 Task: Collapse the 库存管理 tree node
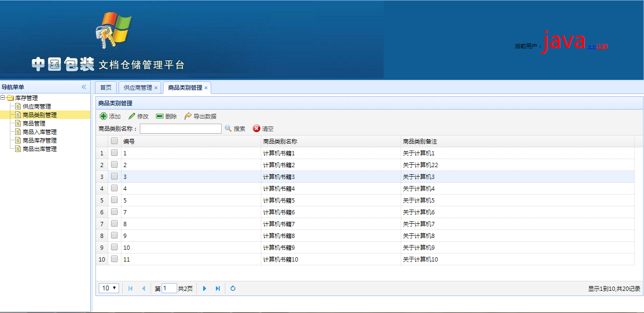click(3, 98)
